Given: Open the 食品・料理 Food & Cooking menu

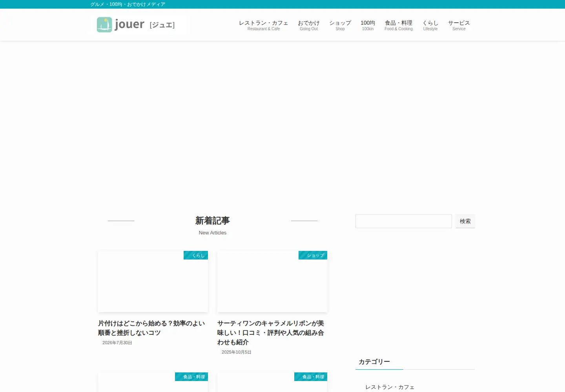Looking at the screenshot, I should click(x=399, y=25).
